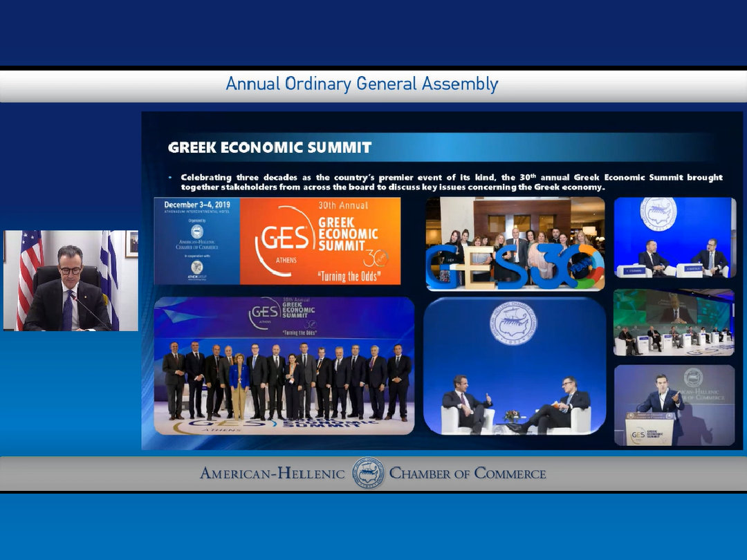The width and height of the screenshot is (747, 560).
Task: Click the Chamber seal in the footer banner
Action: click(x=368, y=474)
